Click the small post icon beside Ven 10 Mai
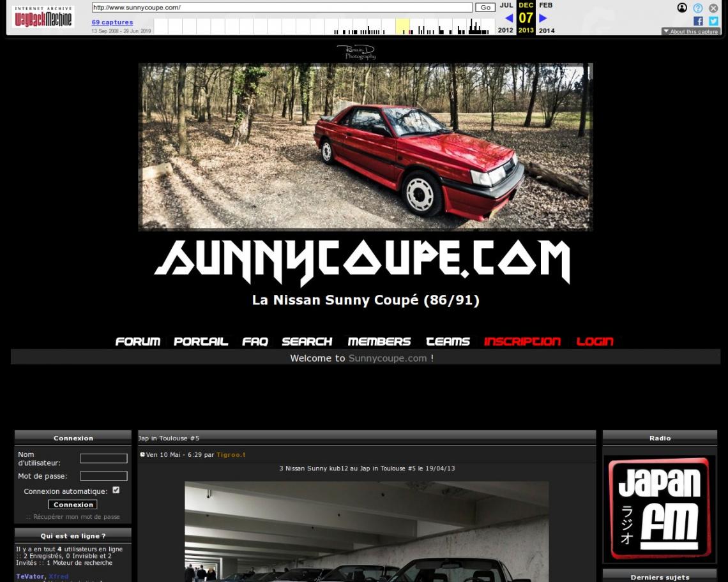 point(142,454)
